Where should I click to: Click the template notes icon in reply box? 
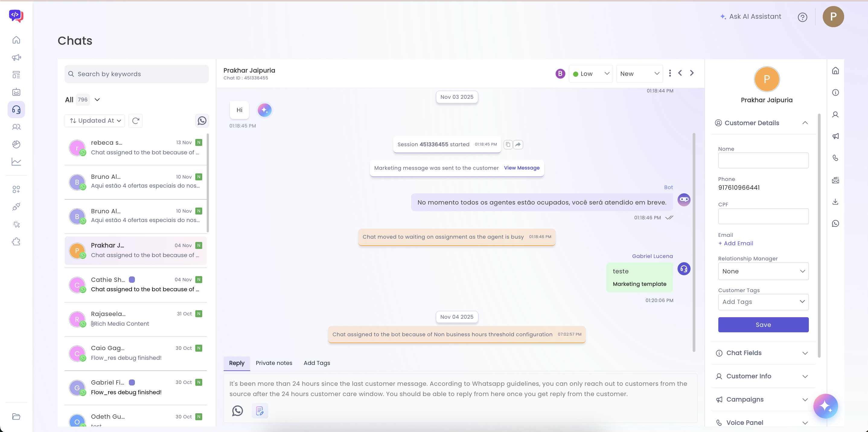(x=260, y=411)
